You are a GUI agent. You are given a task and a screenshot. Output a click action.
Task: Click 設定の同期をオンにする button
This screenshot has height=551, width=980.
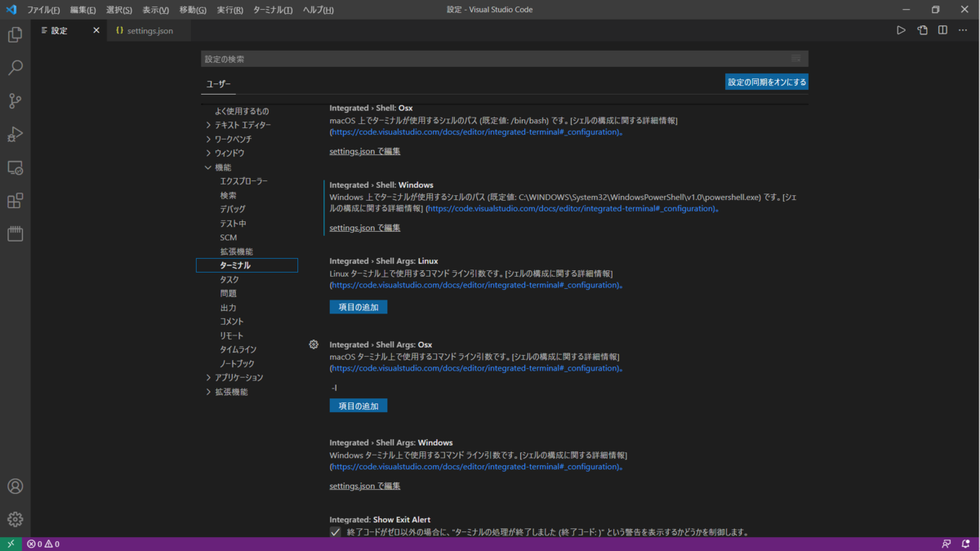click(767, 82)
